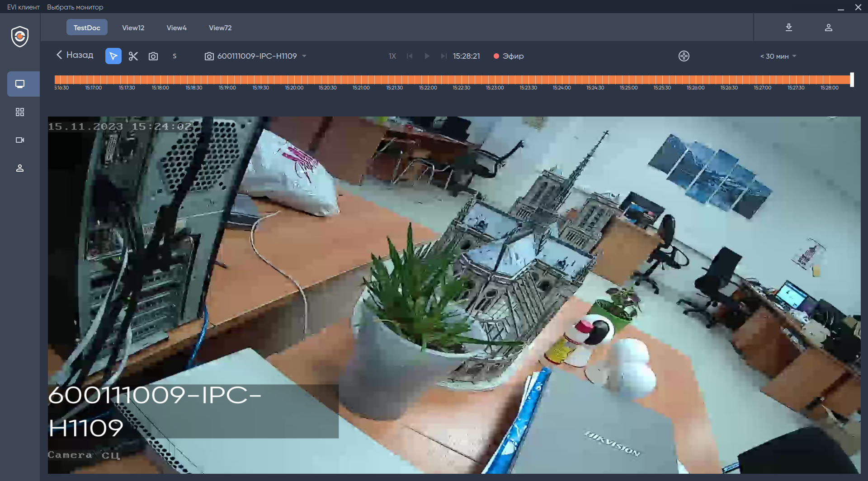Image resolution: width=868 pixels, height=481 pixels.
Task: Click the timeline at 15:24:00 mark
Action: [x=562, y=80]
